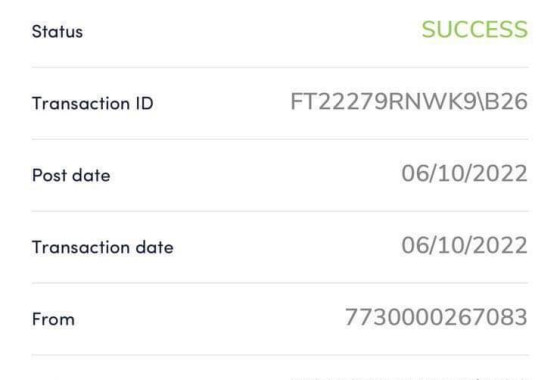Click the partially visible row below From
560x380 pixels.
pyautogui.click(x=280, y=368)
